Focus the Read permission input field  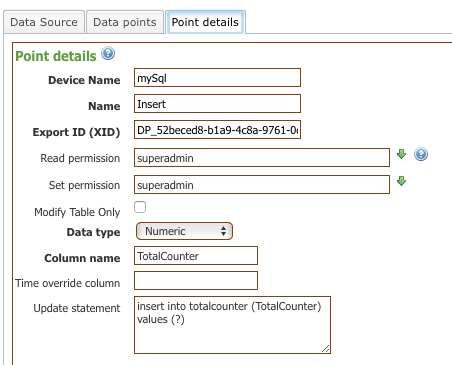(262, 158)
